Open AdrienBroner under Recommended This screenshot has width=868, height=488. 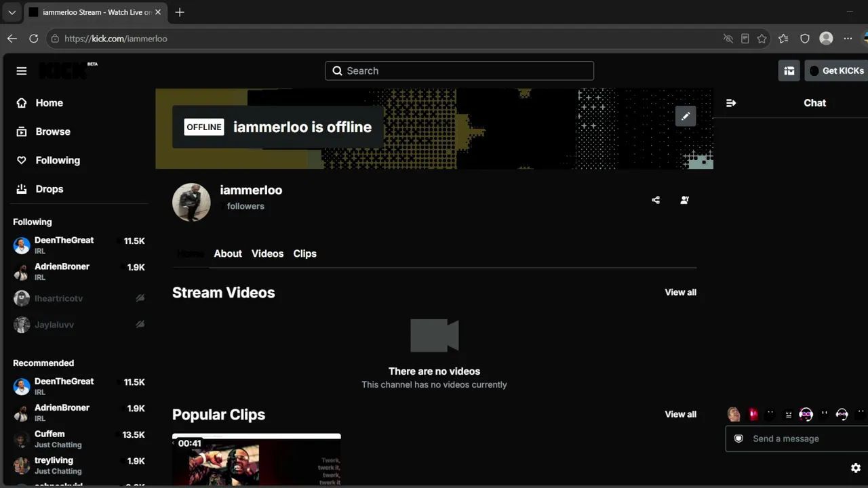click(79, 413)
